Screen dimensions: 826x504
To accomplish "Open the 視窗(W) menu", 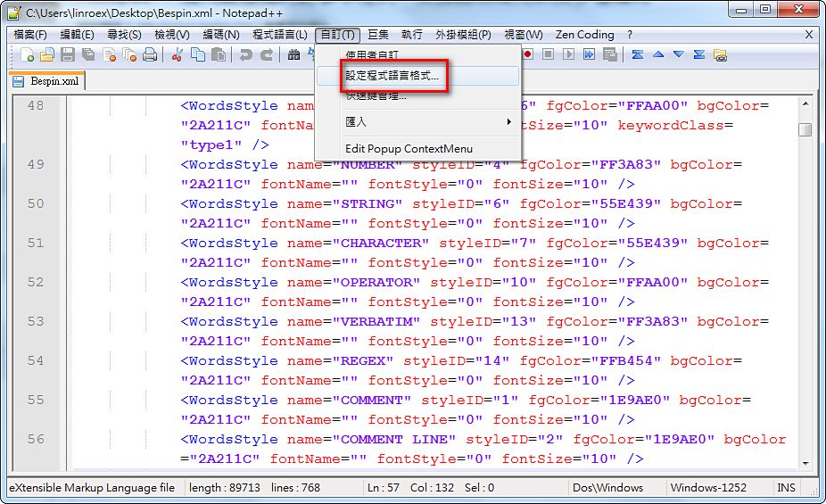I will [523, 35].
